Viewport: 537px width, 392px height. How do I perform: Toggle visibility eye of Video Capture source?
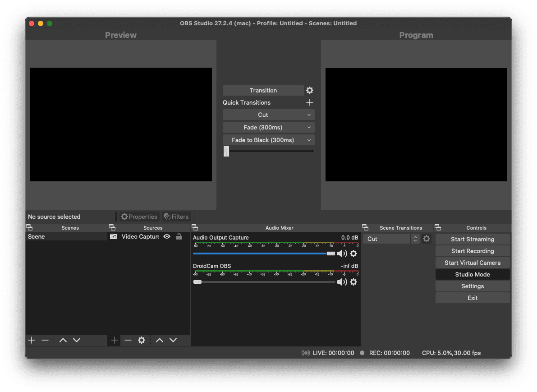click(167, 236)
